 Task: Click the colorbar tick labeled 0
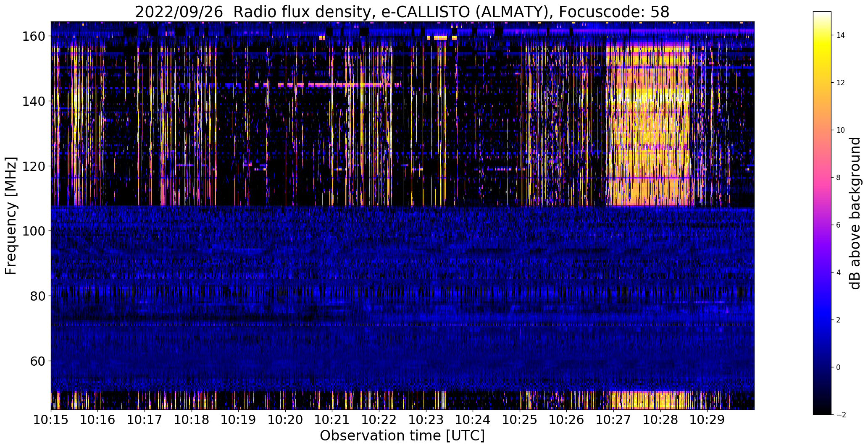(x=838, y=368)
